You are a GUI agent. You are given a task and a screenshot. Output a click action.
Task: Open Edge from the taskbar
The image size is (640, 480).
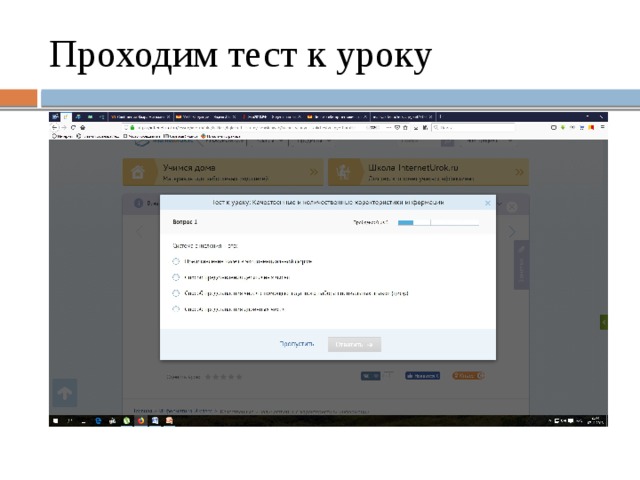pyautogui.click(x=98, y=421)
